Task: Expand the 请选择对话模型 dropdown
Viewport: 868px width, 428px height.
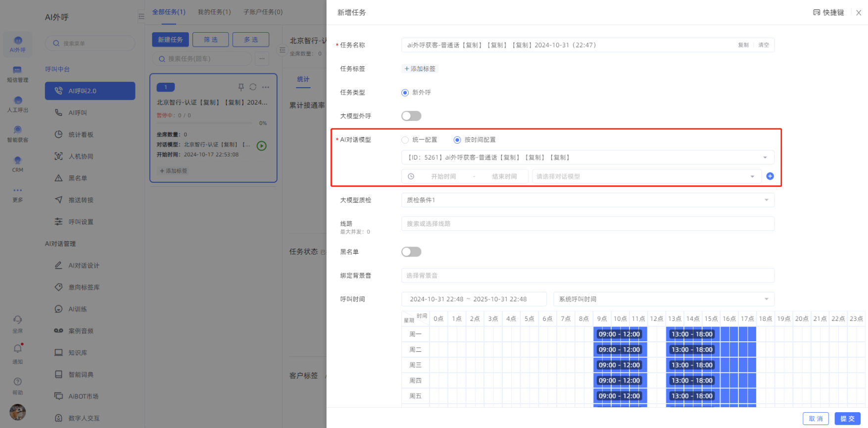Action: point(646,176)
